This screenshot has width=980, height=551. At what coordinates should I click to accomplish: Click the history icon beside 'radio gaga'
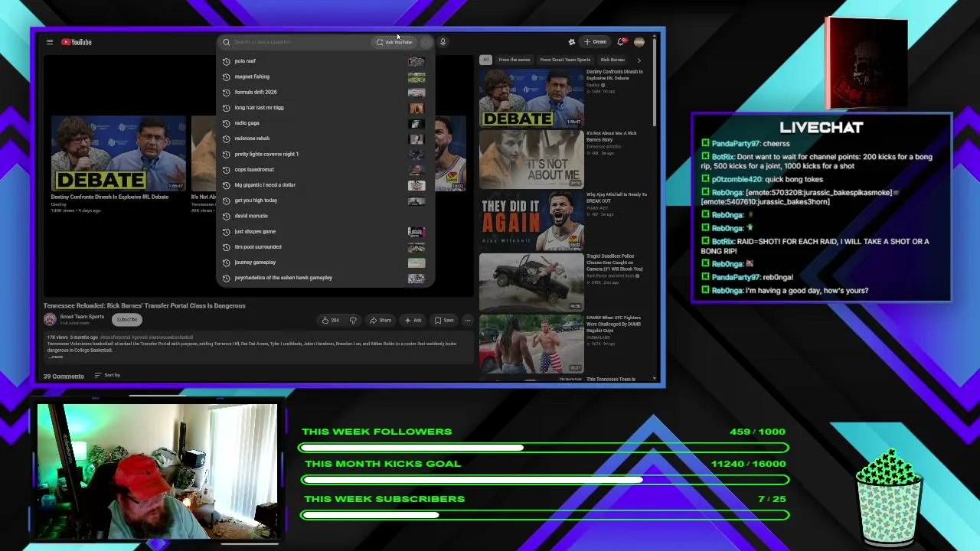pos(226,123)
